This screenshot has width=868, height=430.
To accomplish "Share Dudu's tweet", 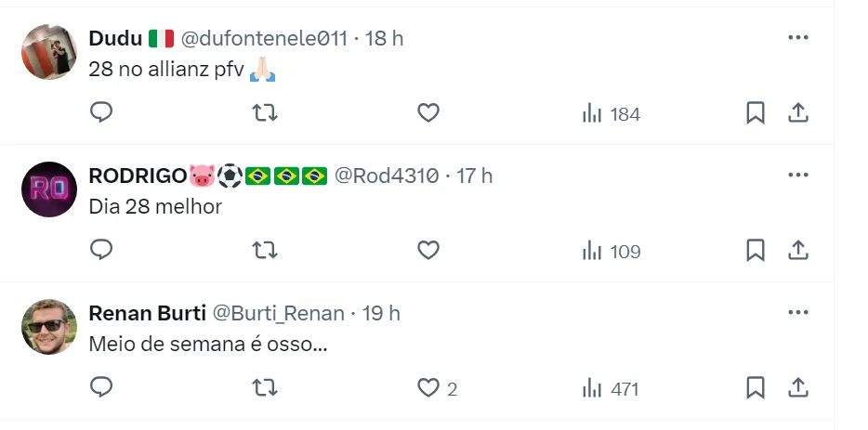I will click(x=797, y=113).
